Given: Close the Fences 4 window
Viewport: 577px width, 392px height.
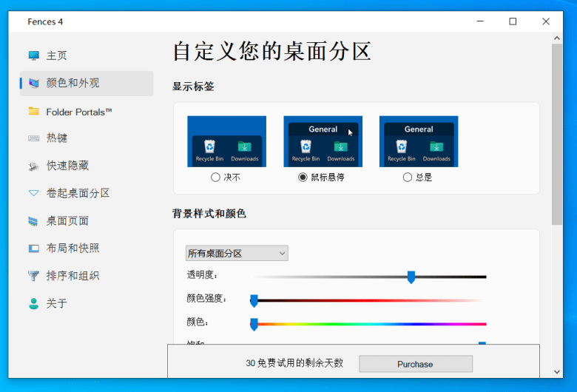Looking at the screenshot, I should tap(546, 21).
